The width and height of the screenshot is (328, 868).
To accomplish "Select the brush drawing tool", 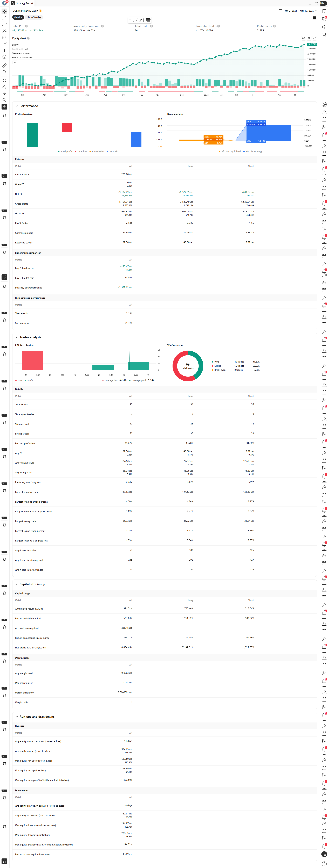I will point(4,44).
